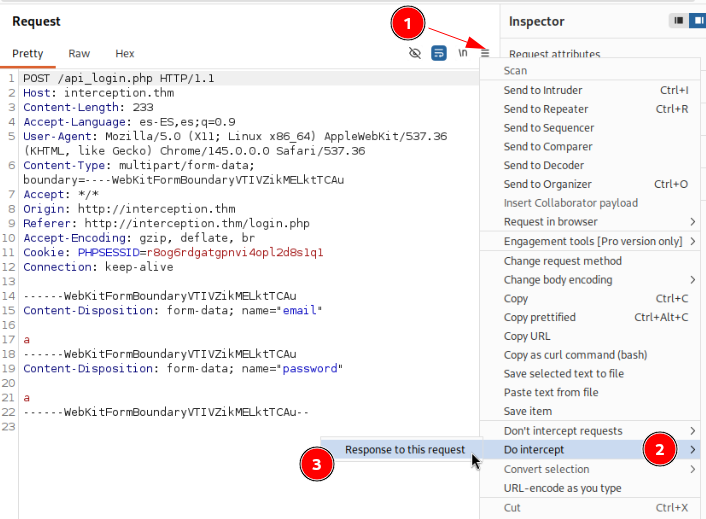Choose Send to Organizer

pyautogui.click(x=590, y=184)
